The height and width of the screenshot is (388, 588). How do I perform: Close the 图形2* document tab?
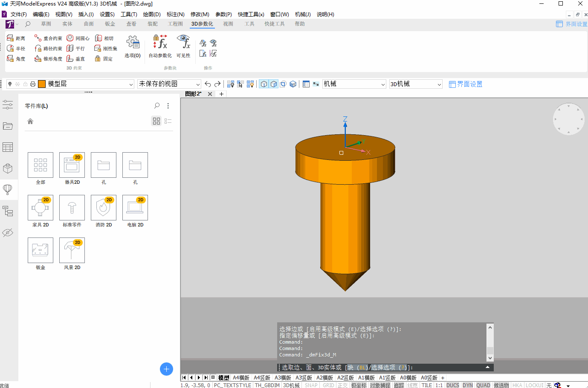[210, 94]
